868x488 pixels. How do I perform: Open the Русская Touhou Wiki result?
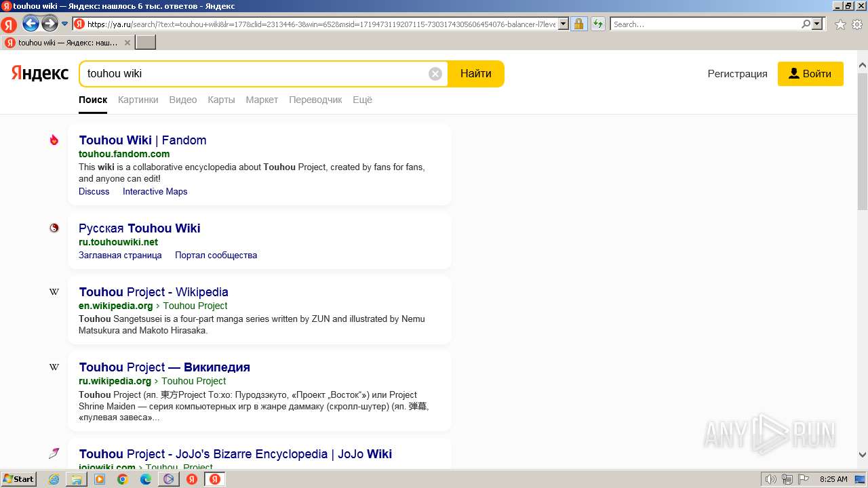140,228
